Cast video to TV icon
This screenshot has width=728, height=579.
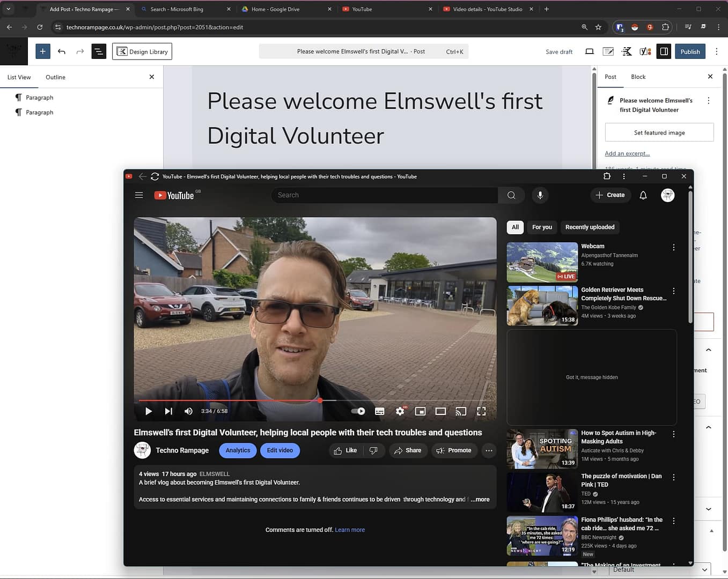pos(461,411)
